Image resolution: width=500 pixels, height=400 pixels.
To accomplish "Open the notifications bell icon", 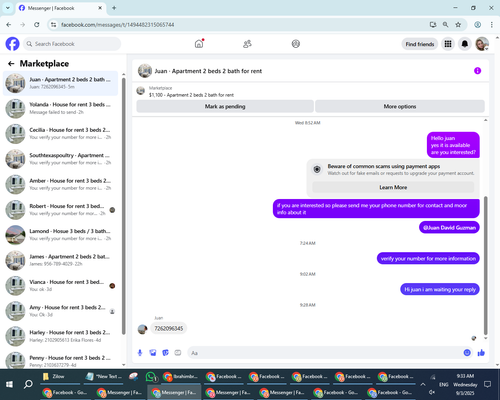I will 465,44.
